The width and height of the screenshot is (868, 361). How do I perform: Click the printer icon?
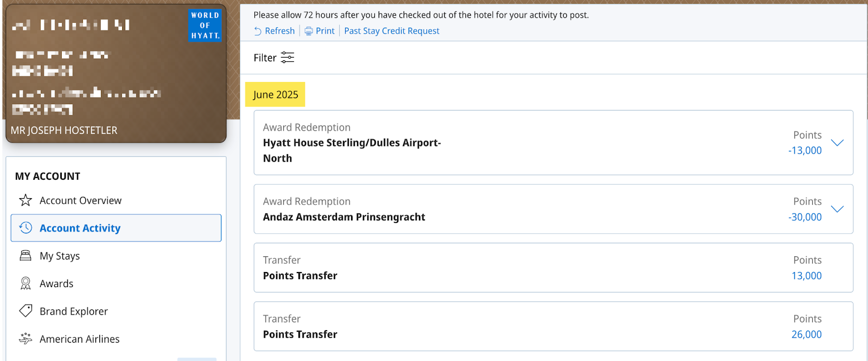(309, 31)
